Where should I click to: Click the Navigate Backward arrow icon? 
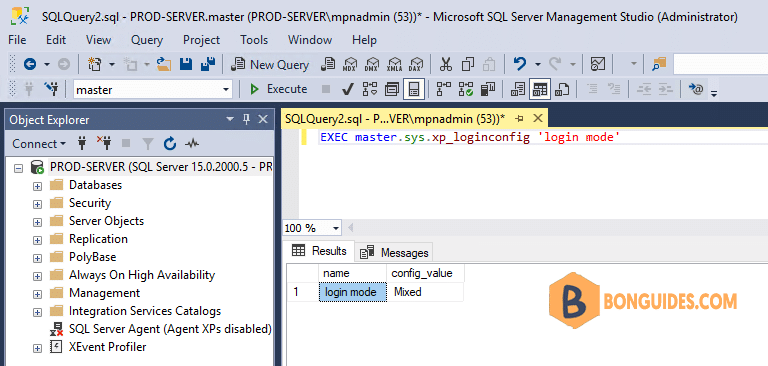pos(30,64)
